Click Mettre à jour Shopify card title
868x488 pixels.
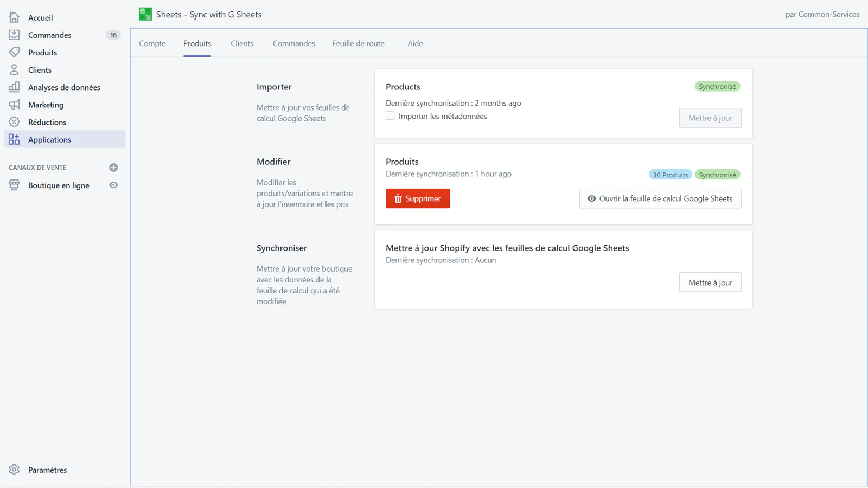click(507, 248)
